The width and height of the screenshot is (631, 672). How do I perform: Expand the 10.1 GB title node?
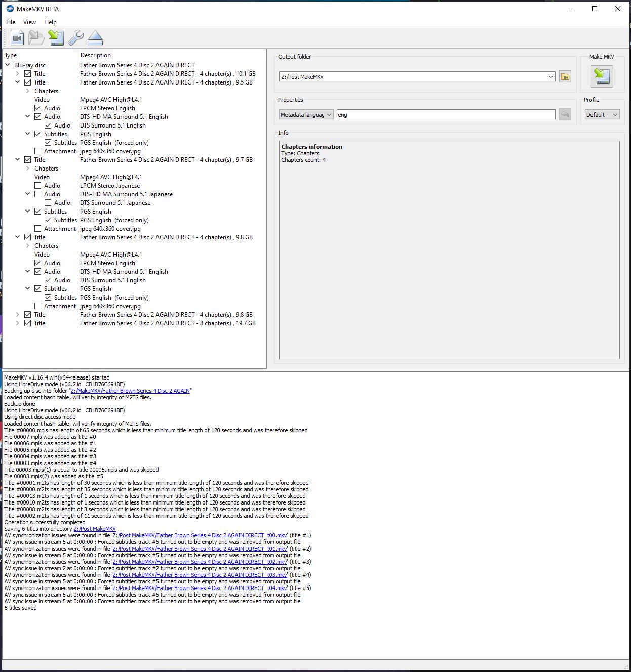click(18, 74)
